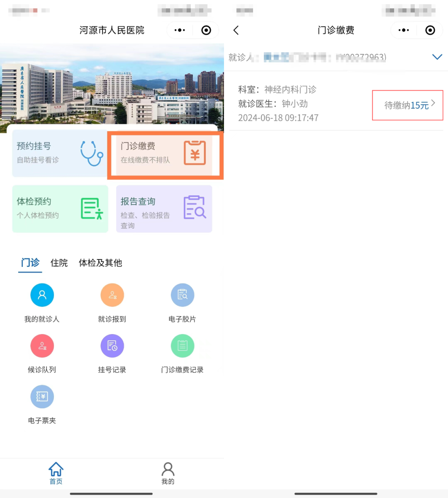Open more menu on 河源市人民医院 page
This screenshot has height=498, width=448.
tap(180, 30)
